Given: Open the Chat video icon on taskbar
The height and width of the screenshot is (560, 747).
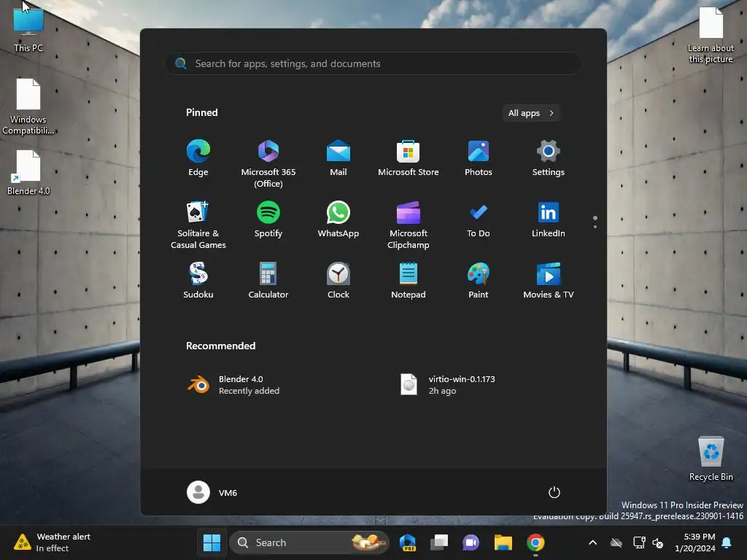Looking at the screenshot, I should point(471,542).
